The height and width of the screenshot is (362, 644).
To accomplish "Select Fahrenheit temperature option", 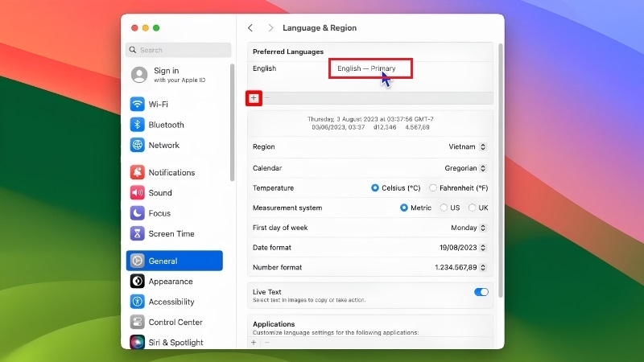I will click(x=432, y=188).
